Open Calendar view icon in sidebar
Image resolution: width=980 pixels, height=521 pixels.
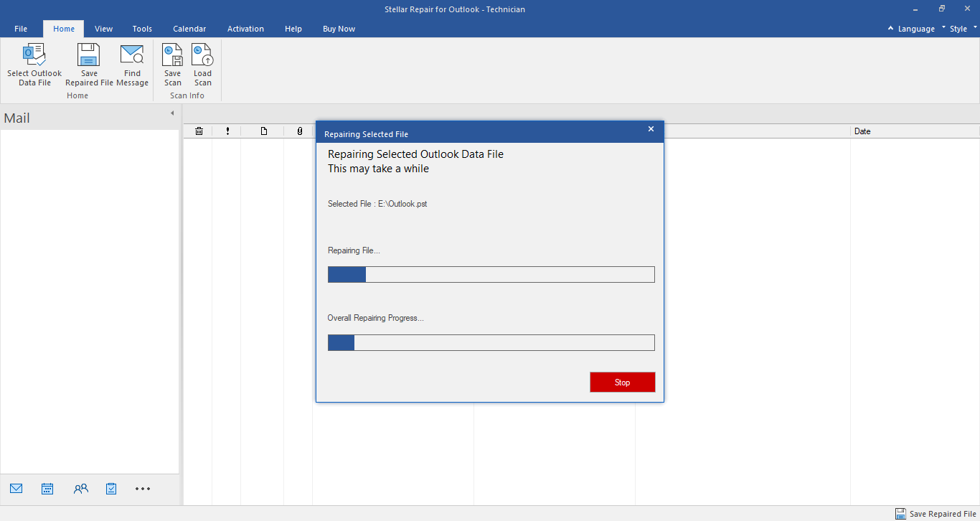pyautogui.click(x=47, y=489)
